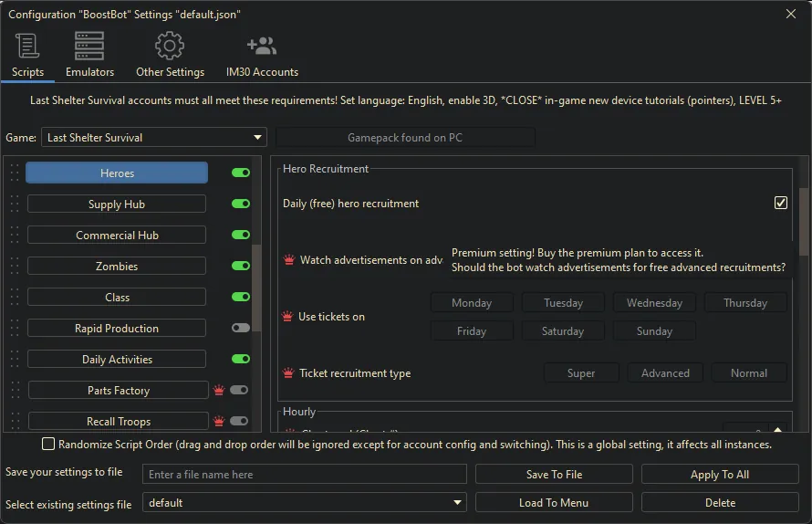Click the script list vertical scrollbar
The width and height of the screenshot is (812, 524).
255,288
